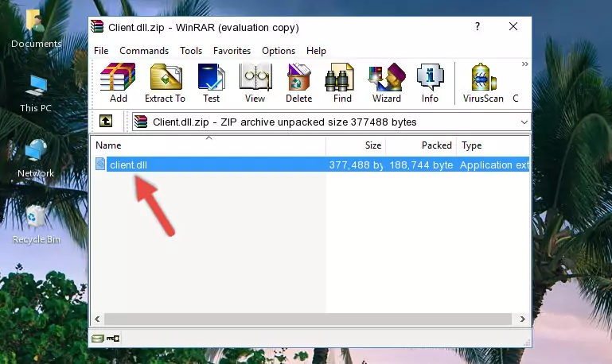Open the Tools menu
The height and width of the screenshot is (364, 612).
point(191,51)
